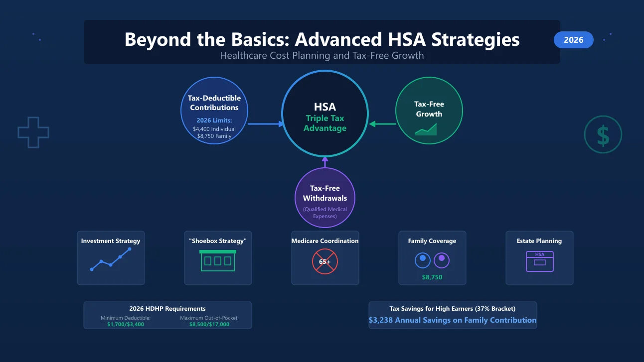Viewport: 644px width, 362px height.
Task: Select the '2026 Limits:' label
Action: [x=214, y=121]
